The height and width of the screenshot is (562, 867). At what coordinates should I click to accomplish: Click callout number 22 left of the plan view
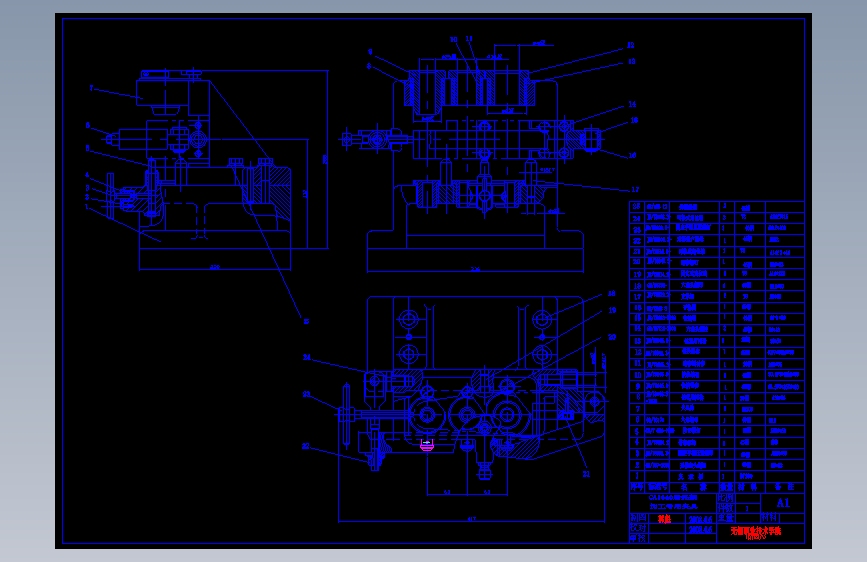coord(306,446)
